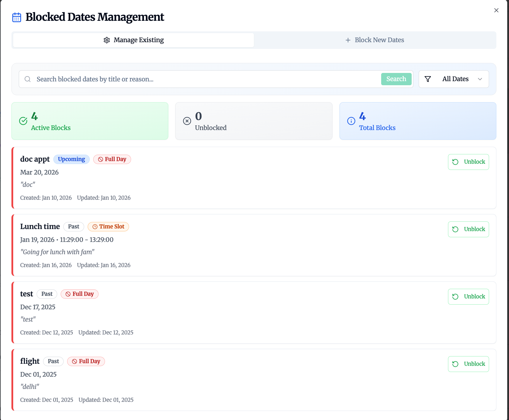This screenshot has height=420, width=509.
Task: Click the prohibition icon in doc appt's Full Day badge
Action: 101,159
